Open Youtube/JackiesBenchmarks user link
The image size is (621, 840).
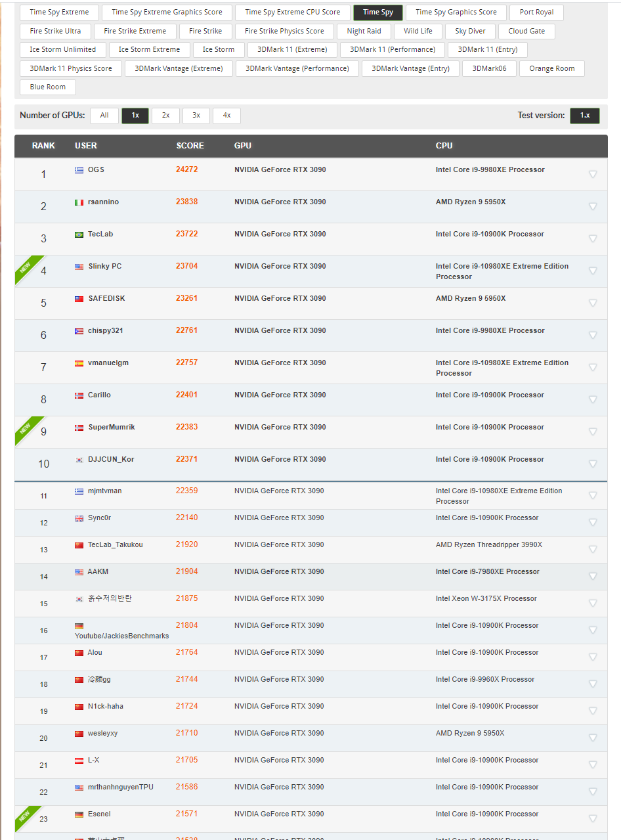121,636
